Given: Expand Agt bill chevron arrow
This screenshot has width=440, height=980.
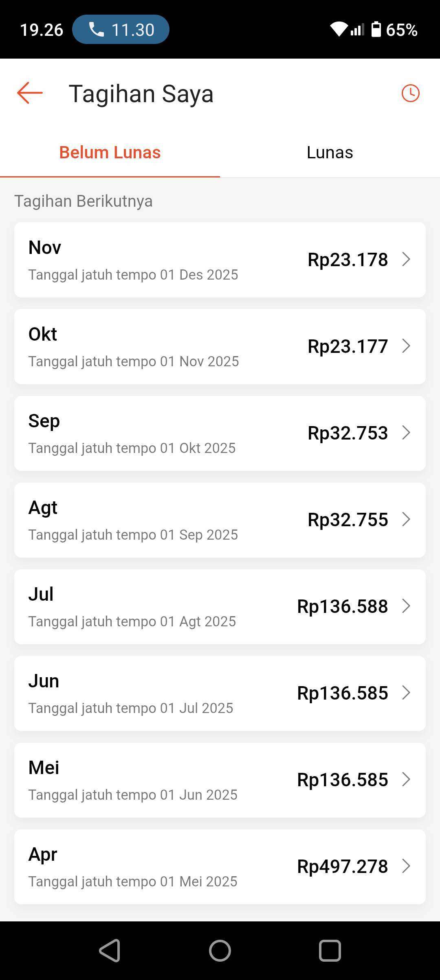Looking at the screenshot, I should (x=406, y=520).
